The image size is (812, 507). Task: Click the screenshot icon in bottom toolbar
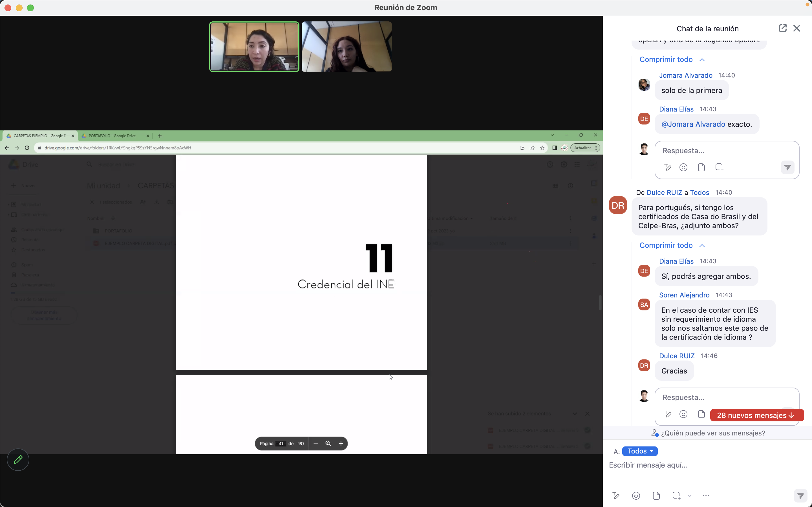pos(676,496)
